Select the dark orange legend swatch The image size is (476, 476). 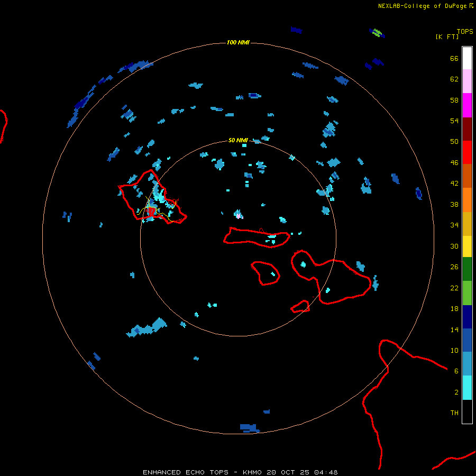coord(467,176)
